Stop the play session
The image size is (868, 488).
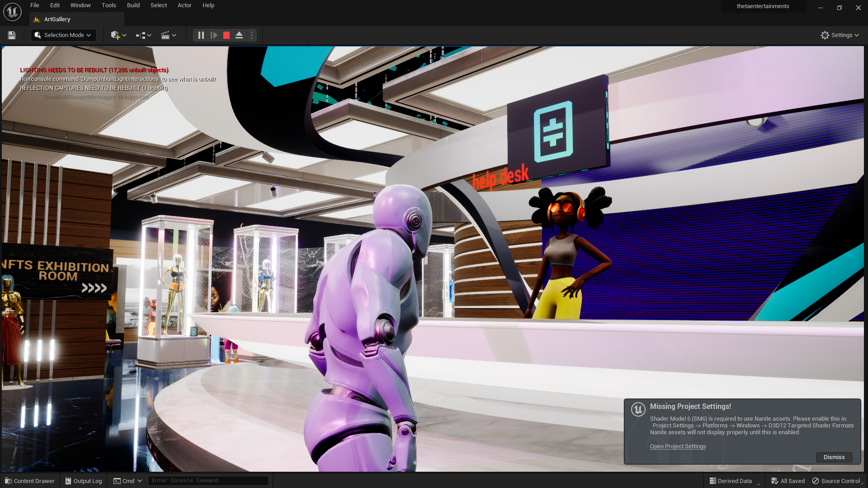[226, 35]
